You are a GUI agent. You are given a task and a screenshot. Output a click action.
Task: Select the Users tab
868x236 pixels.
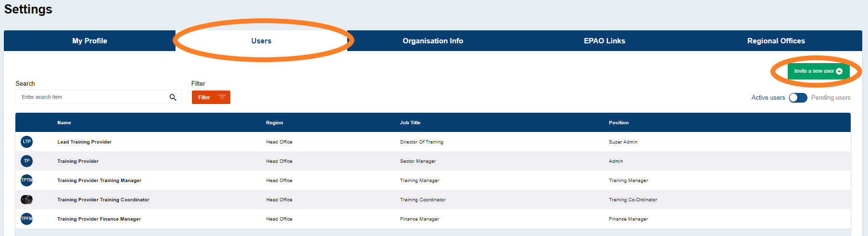[261, 41]
